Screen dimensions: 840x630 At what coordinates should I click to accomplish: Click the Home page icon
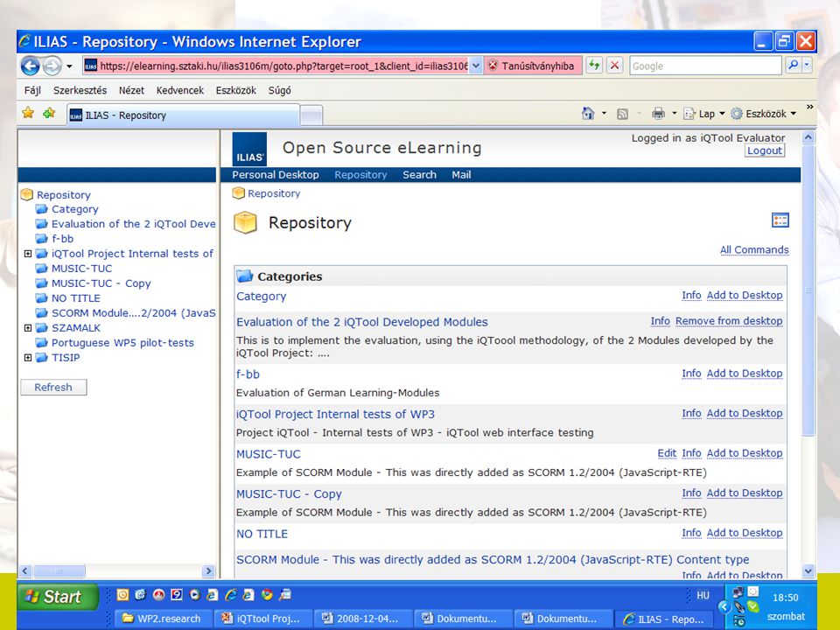coord(588,113)
